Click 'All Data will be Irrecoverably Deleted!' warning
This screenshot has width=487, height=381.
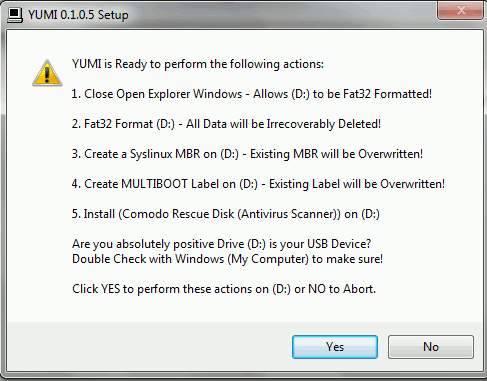[x=283, y=124]
